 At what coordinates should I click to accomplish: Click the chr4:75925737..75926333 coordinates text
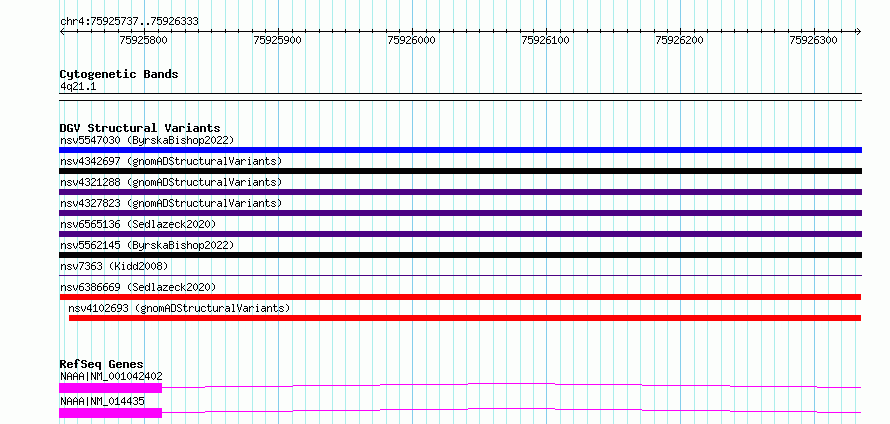coord(129,22)
